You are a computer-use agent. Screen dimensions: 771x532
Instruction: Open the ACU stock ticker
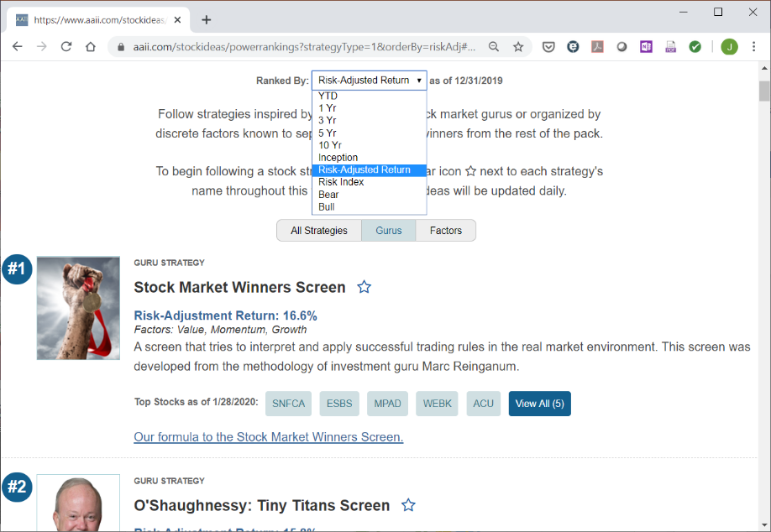484,404
